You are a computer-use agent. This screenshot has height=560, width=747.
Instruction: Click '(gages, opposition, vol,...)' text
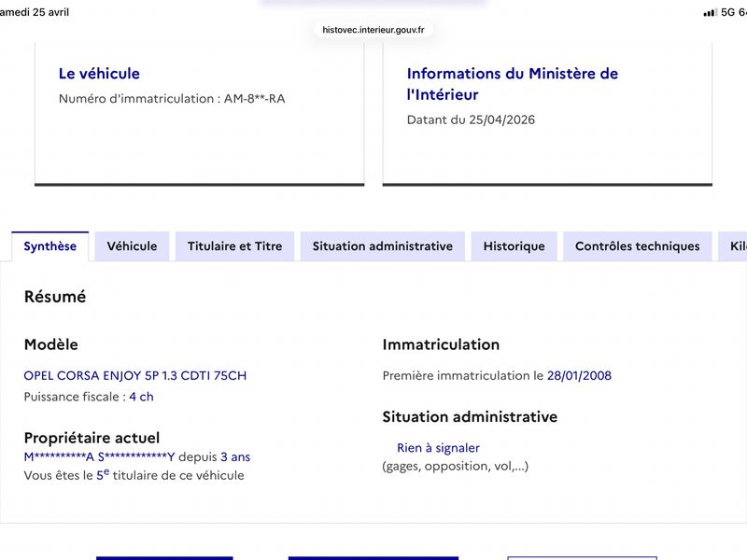(456, 466)
